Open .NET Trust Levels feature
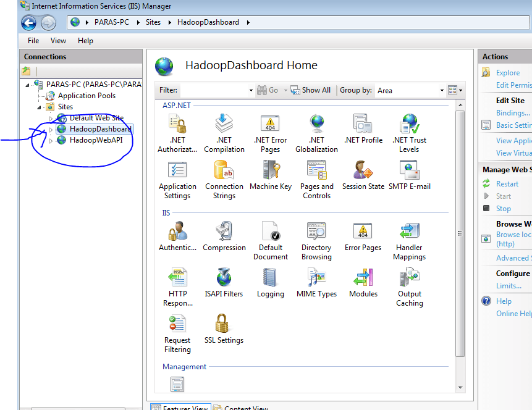Image resolution: width=532 pixels, height=410 pixels. click(409, 133)
